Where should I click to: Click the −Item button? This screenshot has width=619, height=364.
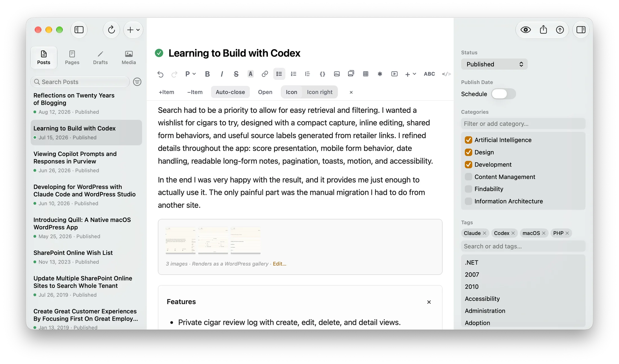pos(195,92)
